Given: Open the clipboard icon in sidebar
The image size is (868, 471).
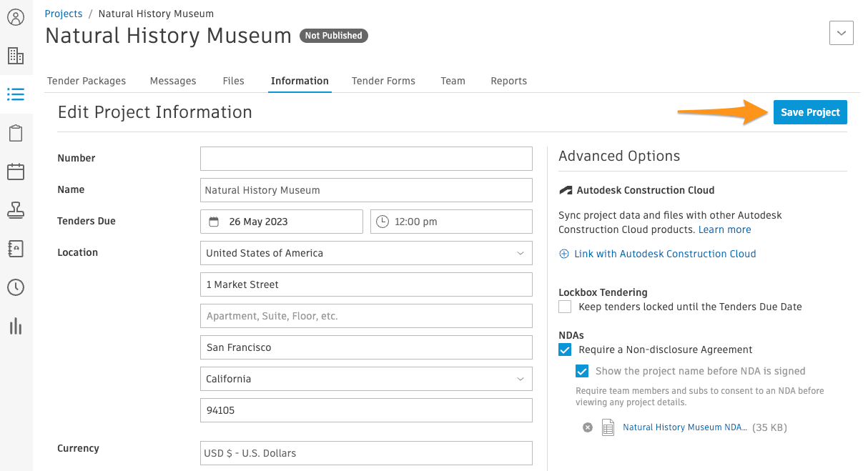Looking at the screenshot, I should pyautogui.click(x=16, y=133).
